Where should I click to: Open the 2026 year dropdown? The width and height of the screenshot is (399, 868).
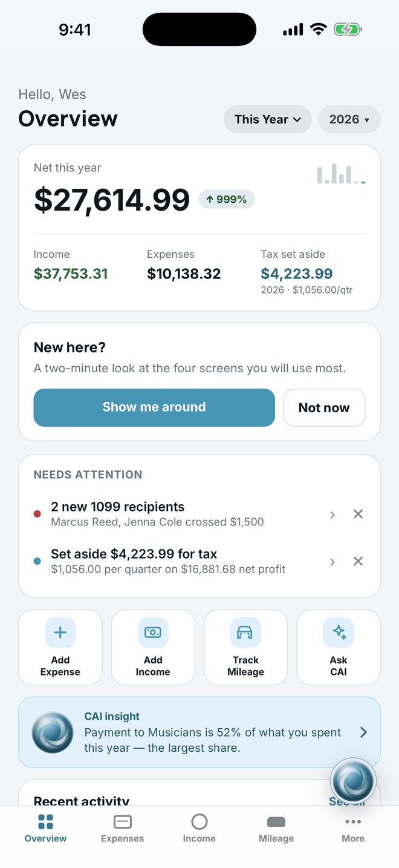click(349, 119)
